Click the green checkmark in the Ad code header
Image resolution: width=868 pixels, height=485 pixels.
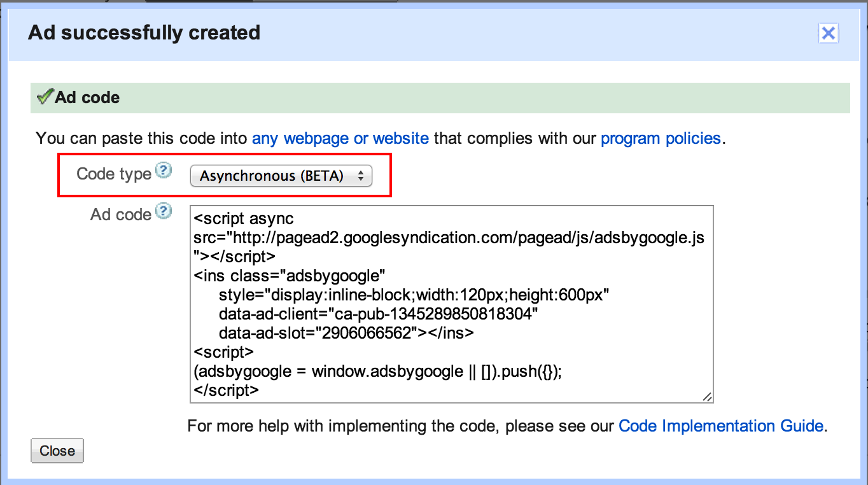point(44,97)
